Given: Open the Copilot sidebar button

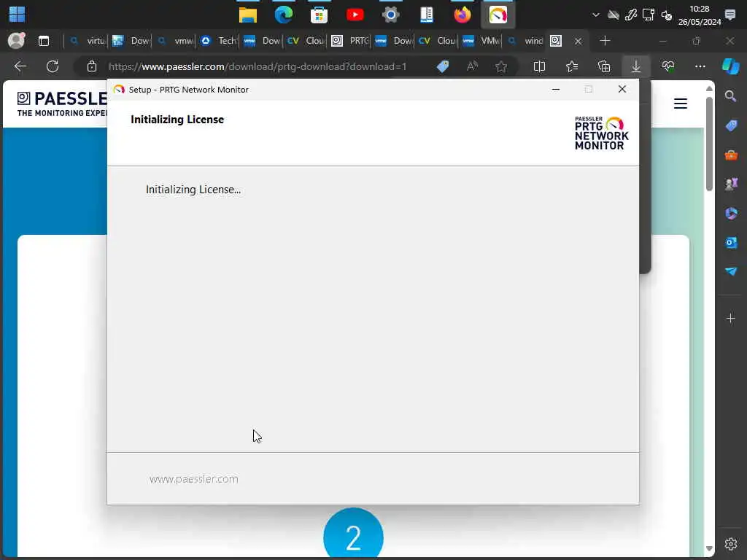Looking at the screenshot, I should (730, 66).
